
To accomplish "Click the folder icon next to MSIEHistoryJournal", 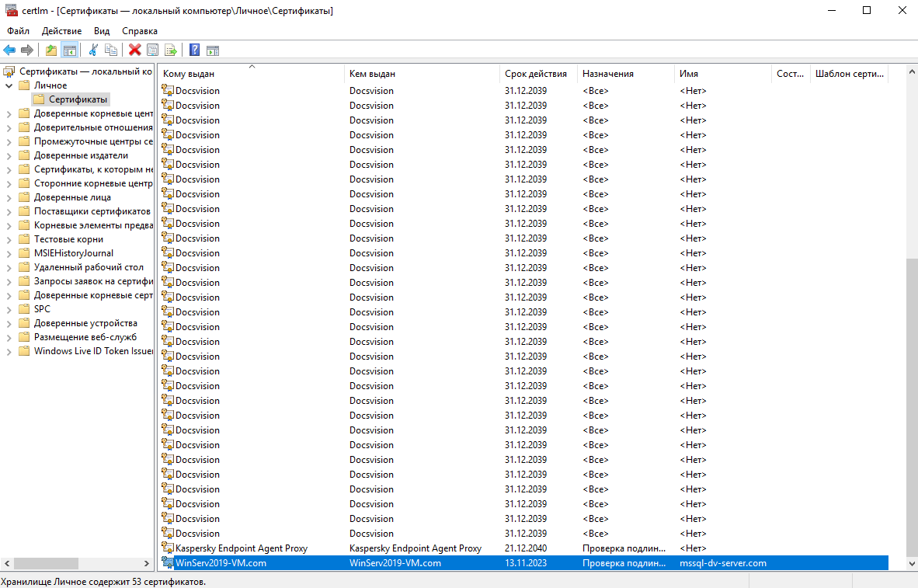I will click(24, 253).
